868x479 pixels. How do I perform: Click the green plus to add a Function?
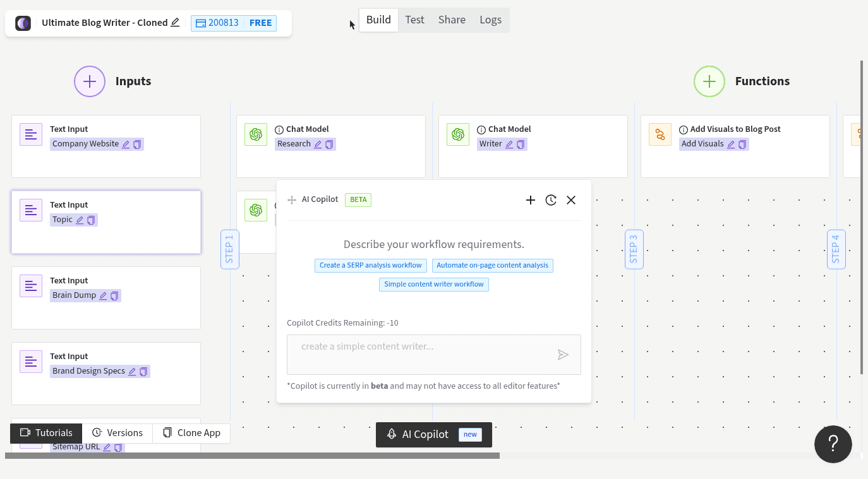[709, 81]
